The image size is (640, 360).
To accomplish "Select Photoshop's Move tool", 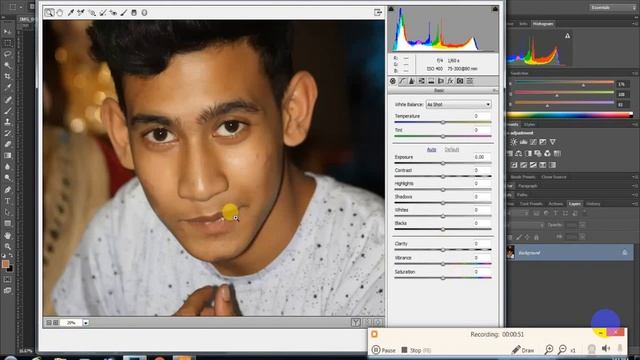I will point(7,32).
